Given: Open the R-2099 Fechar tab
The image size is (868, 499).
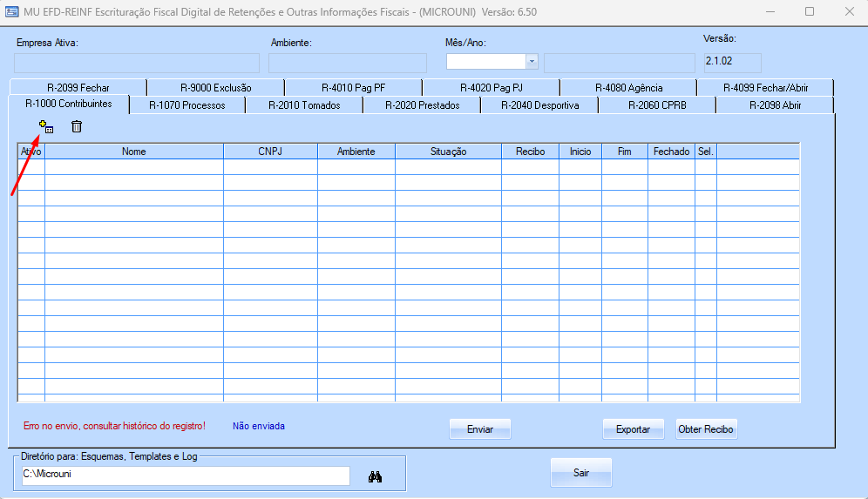Looking at the screenshot, I should coord(78,87).
